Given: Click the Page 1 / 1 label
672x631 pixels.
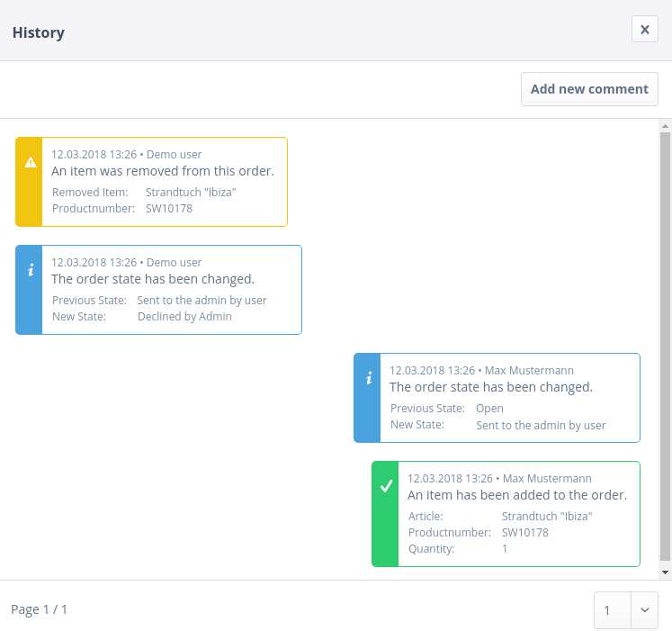Looking at the screenshot, I should click(x=39, y=609).
